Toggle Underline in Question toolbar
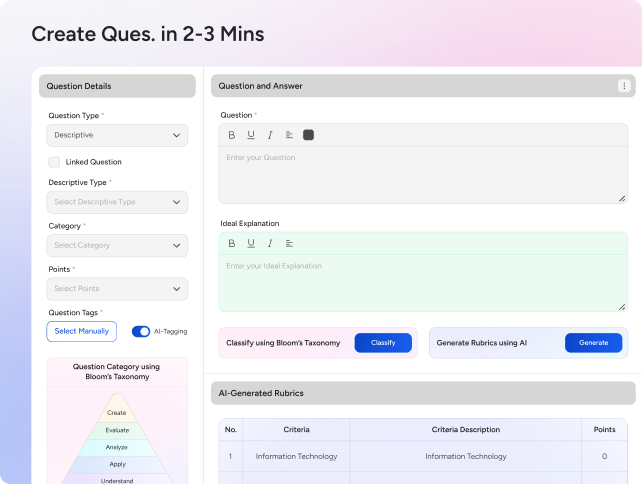This screenshot has height=484, width=642. [x=251, y=135]
